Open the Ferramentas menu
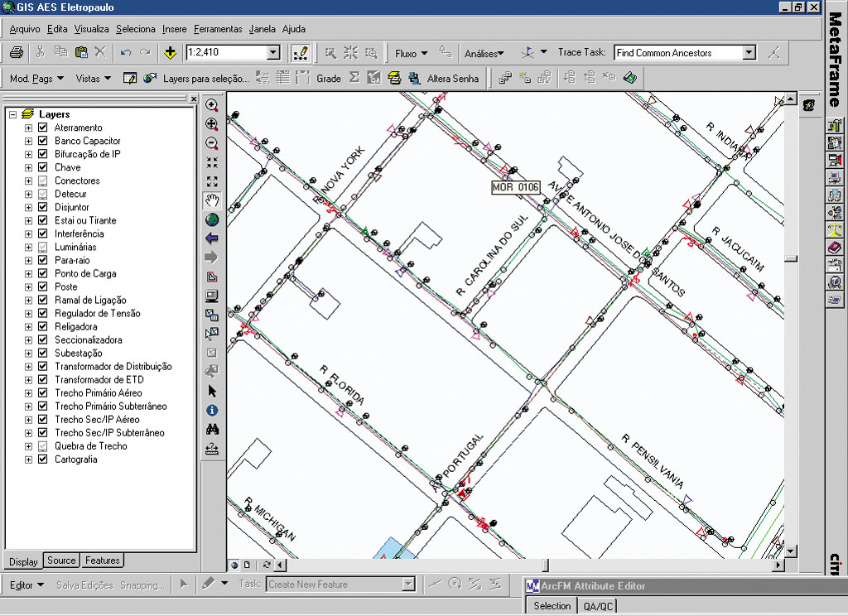 [218, 29]
